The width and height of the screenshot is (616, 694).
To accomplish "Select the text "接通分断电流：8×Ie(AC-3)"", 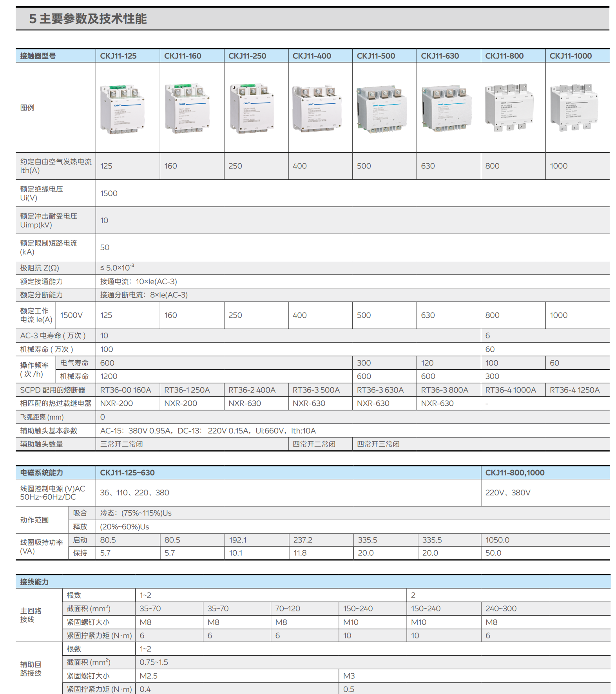I will point(144,295).
